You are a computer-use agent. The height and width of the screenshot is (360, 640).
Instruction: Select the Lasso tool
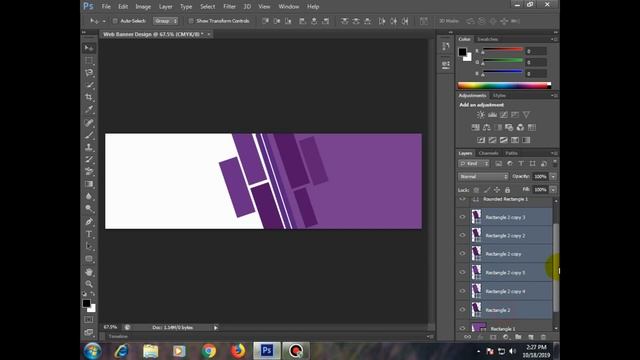(89, 73)
